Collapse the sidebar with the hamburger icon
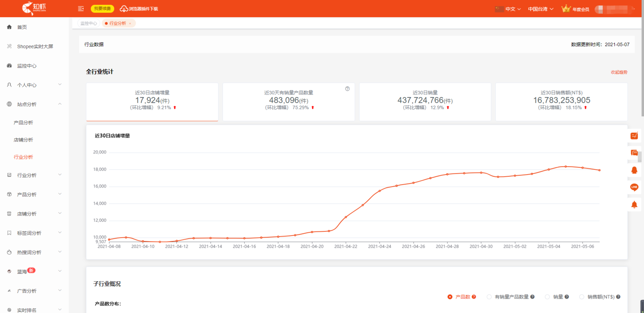The width and height of the screenshot is (644, 313). pyautogui.click(x=81, y=9)
